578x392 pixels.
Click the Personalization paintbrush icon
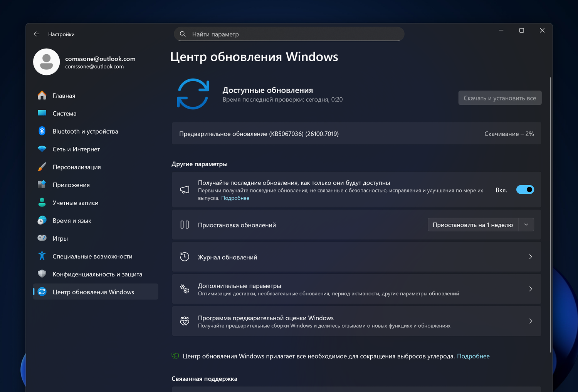42,167
